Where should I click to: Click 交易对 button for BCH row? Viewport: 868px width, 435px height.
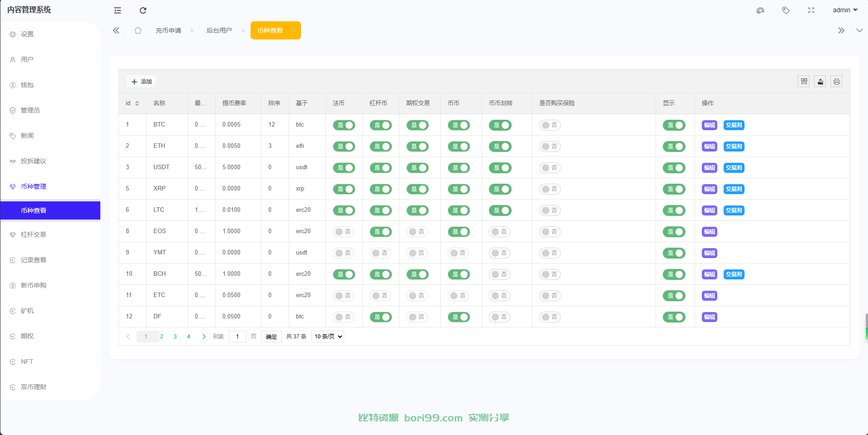(734, 274)
